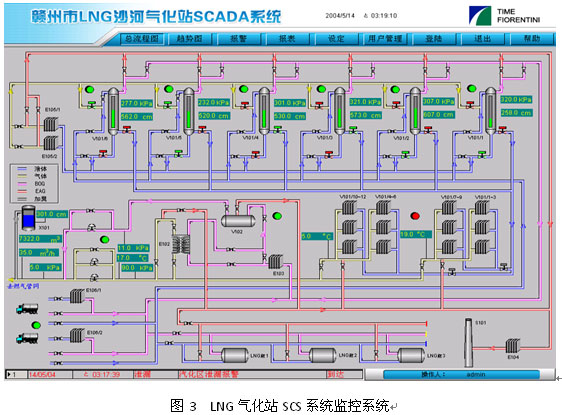Open the 报警 alarm page
The width and height of the screenshot is (562, 415).
(x=239, y=39)
